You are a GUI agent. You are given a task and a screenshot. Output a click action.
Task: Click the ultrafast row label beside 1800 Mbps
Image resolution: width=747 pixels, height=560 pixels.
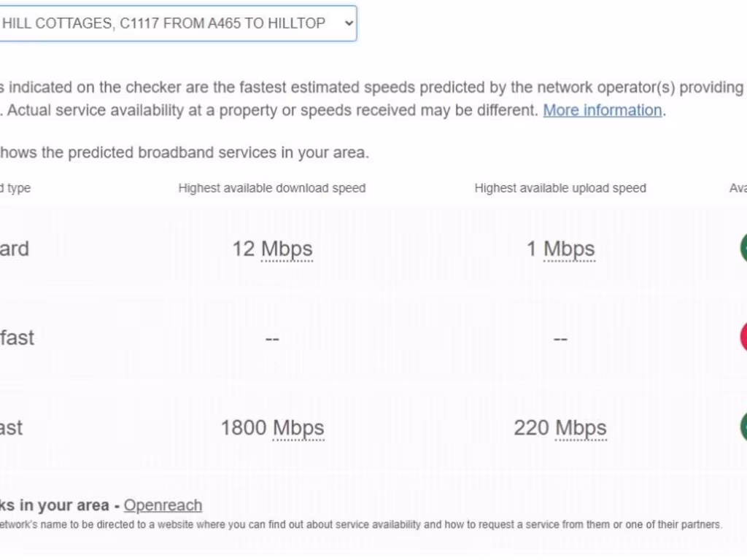coord(12,427)
